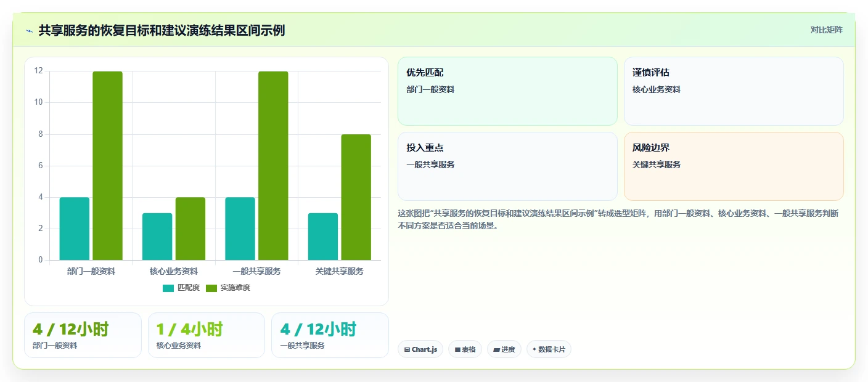Click the lightning icon beside the title
This screenshot has height=382, width=868.
click(29, 31)
